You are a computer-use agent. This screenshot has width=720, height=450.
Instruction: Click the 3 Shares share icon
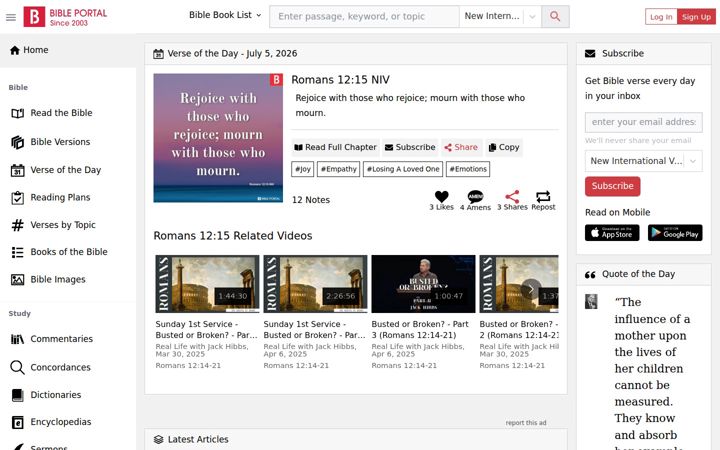point(512,197)
